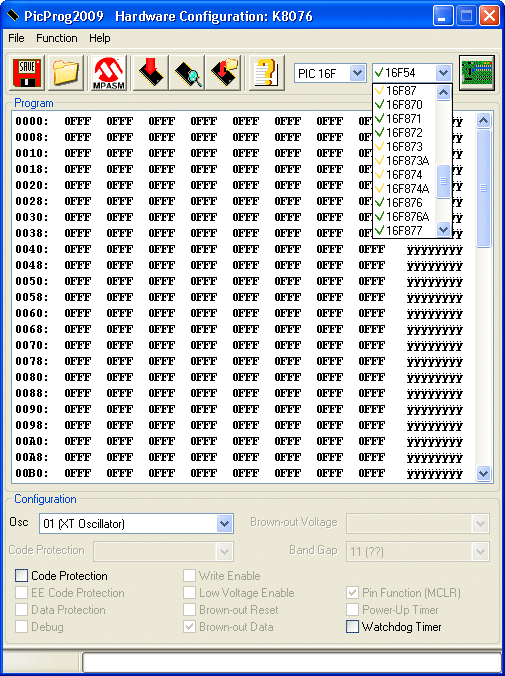Viewport: 505px width, 676px height.
Task: Toggle the Pin Function (MCLR) checkbox
Action: (352, 593)
